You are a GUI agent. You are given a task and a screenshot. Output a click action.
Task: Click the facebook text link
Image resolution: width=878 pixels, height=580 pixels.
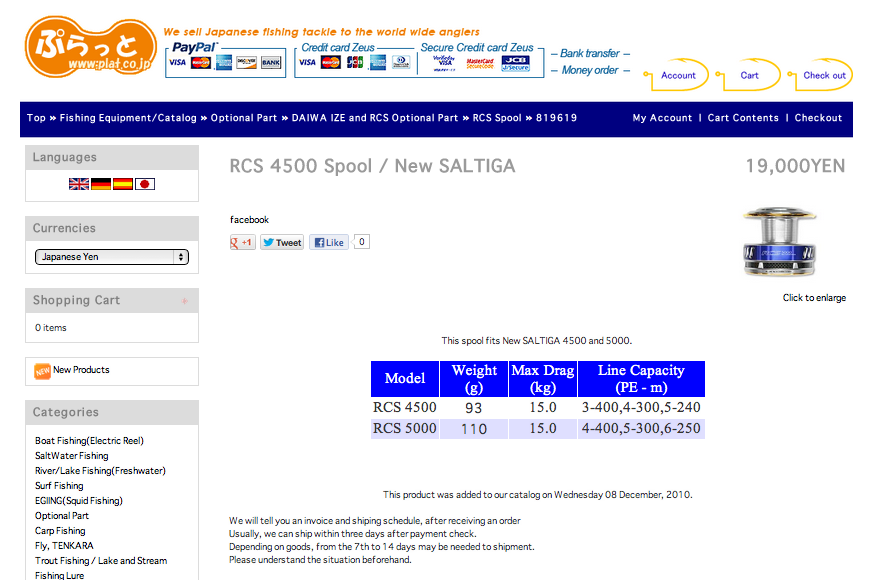249,220
